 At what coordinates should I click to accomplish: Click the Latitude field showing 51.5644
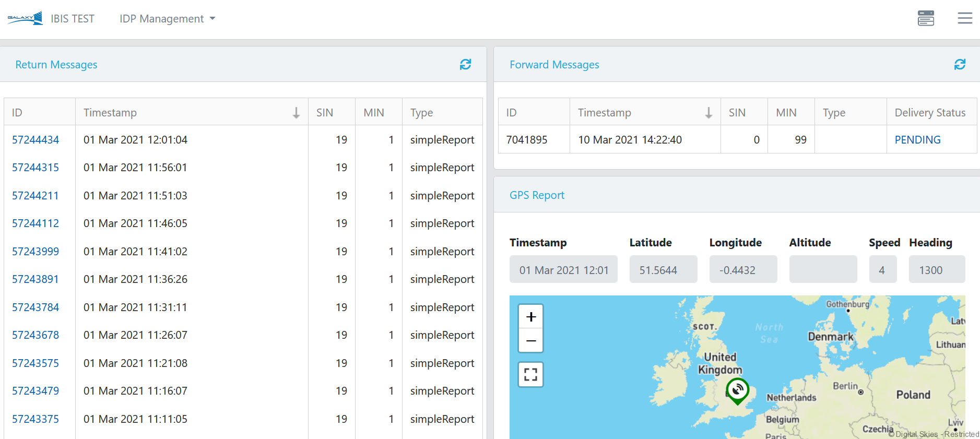pyautogui.click(x=663, y=270)
